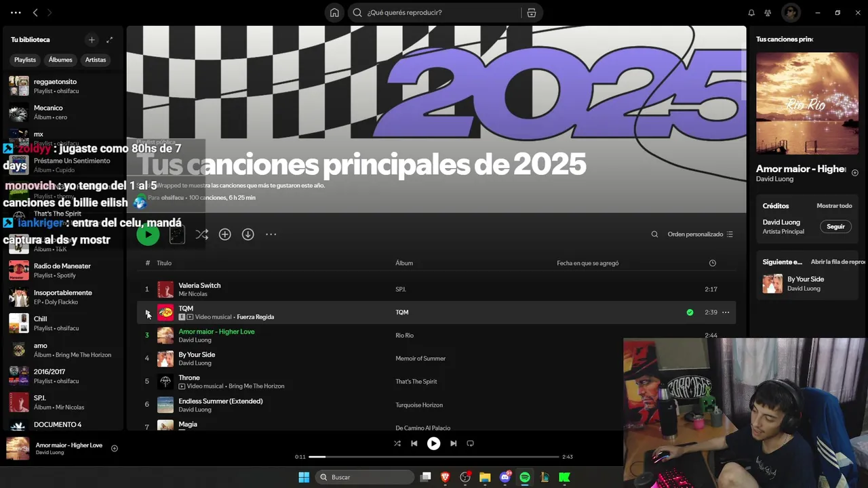Image resolution: width=868 pixels, height=488 pixels.
Task: Filter library by Álbumes
Action: click(x=60, y=60)
